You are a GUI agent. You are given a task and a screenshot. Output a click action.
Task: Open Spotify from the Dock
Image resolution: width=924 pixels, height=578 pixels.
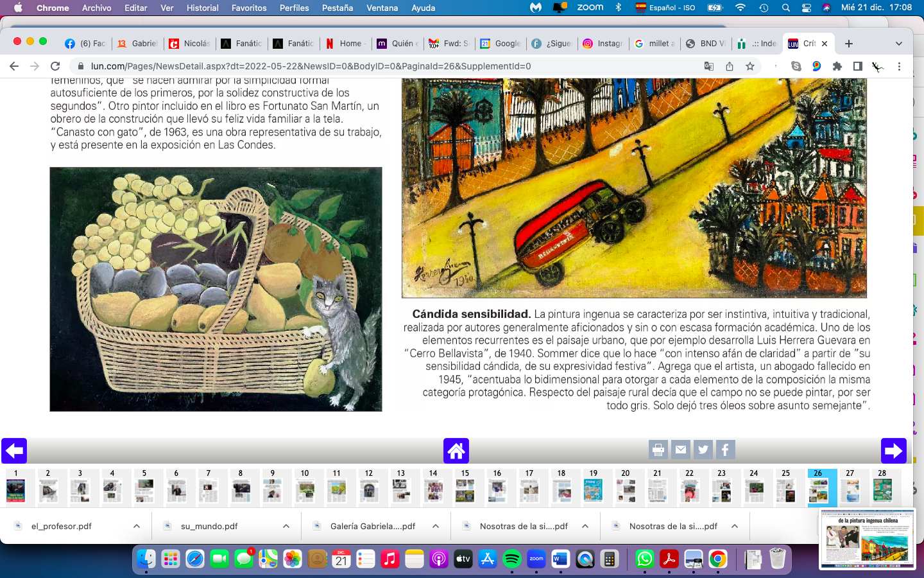pyautogui.click(x=511, y=559)
